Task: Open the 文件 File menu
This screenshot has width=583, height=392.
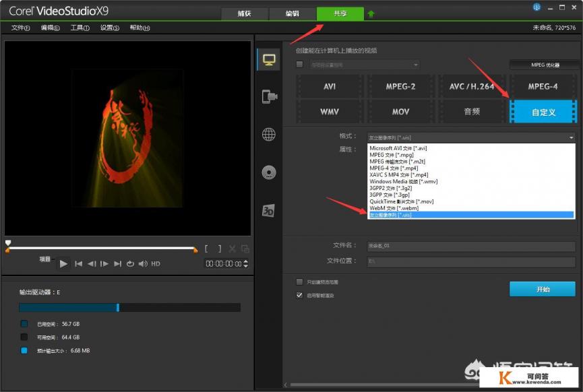Action: point(21,28)
